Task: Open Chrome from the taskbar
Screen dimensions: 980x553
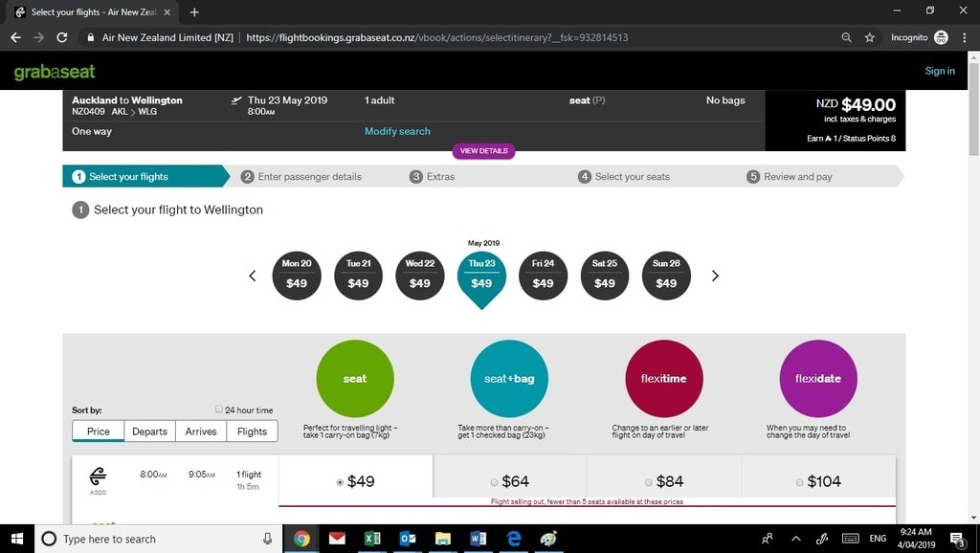Action: pos(301,539)
